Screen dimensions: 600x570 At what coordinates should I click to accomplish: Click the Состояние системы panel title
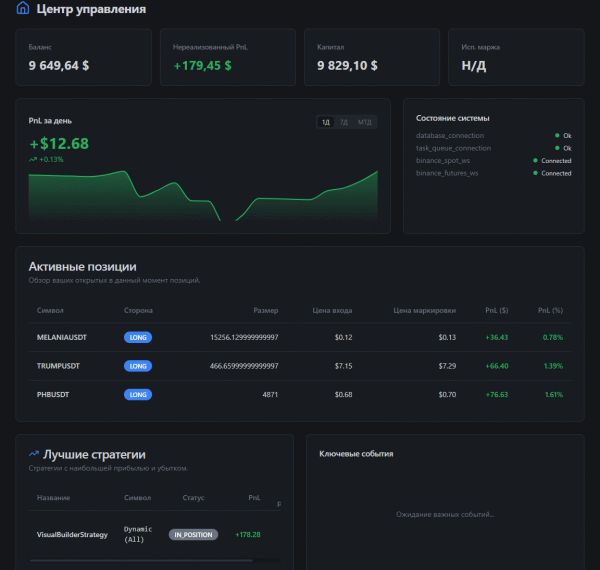pos(453,118)
